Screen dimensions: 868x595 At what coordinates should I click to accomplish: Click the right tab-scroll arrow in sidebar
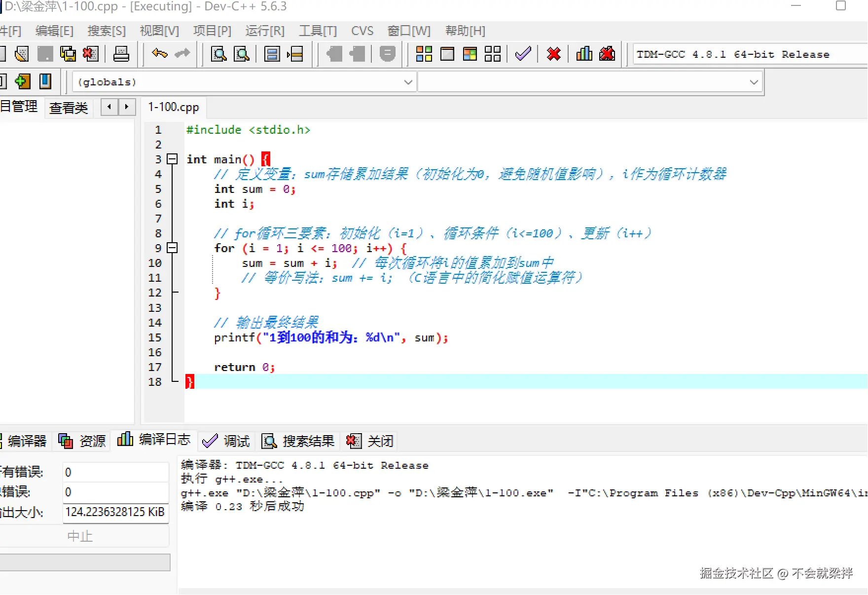tap(127, 107)
